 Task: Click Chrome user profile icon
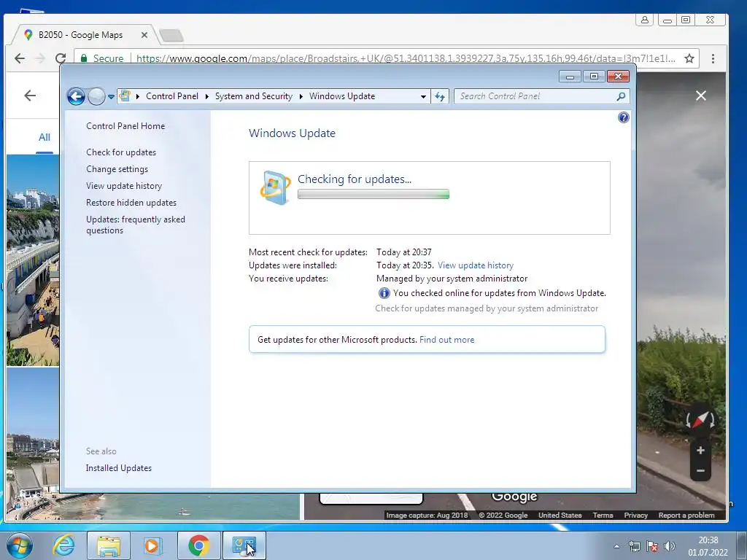tap(645, 20)
